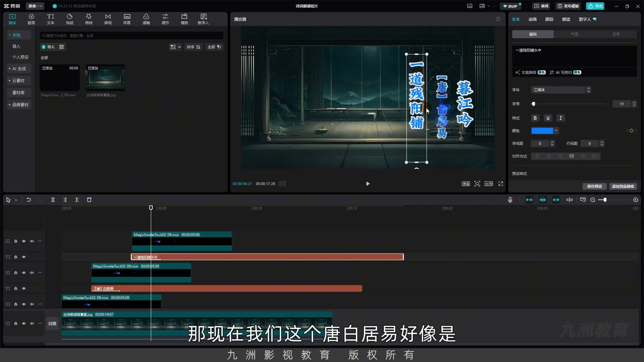Enter fullscreen preview mode

(501, 184)
